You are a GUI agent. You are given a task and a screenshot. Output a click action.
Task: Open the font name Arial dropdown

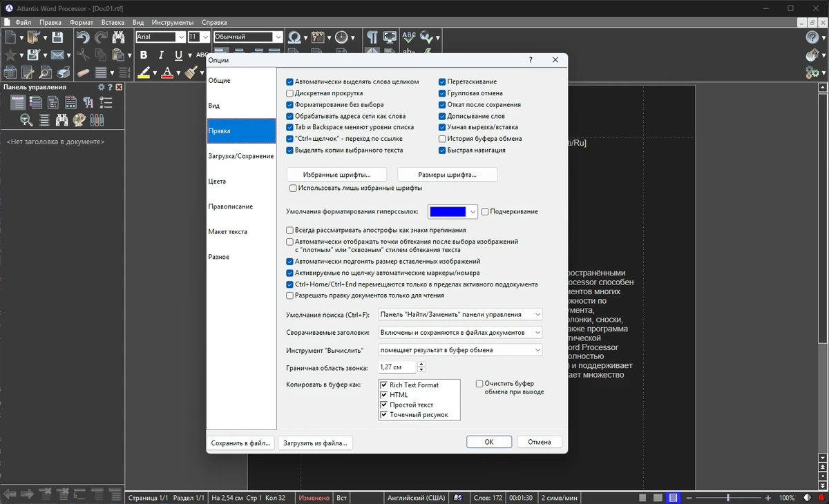tap(181, 37)
